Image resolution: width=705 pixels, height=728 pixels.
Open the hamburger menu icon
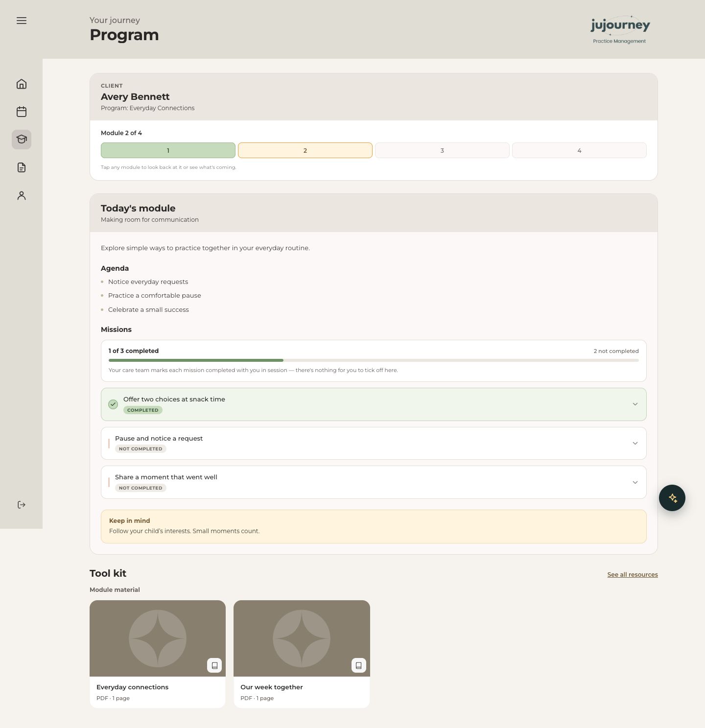point(22,21)
